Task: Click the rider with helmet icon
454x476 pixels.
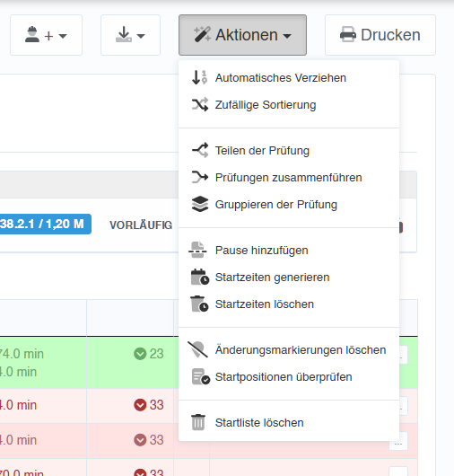Action: [31, 34]
